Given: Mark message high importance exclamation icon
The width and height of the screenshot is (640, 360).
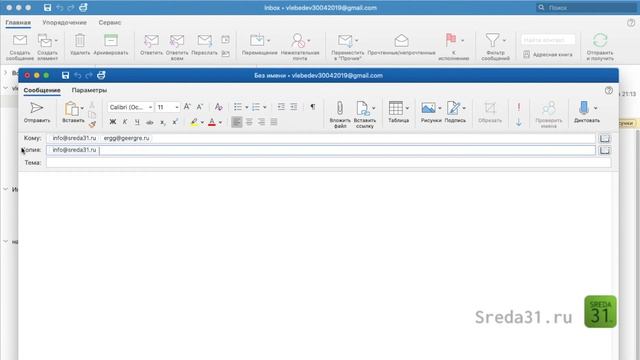Looking at the screenshot, I should tap(518, 107).
